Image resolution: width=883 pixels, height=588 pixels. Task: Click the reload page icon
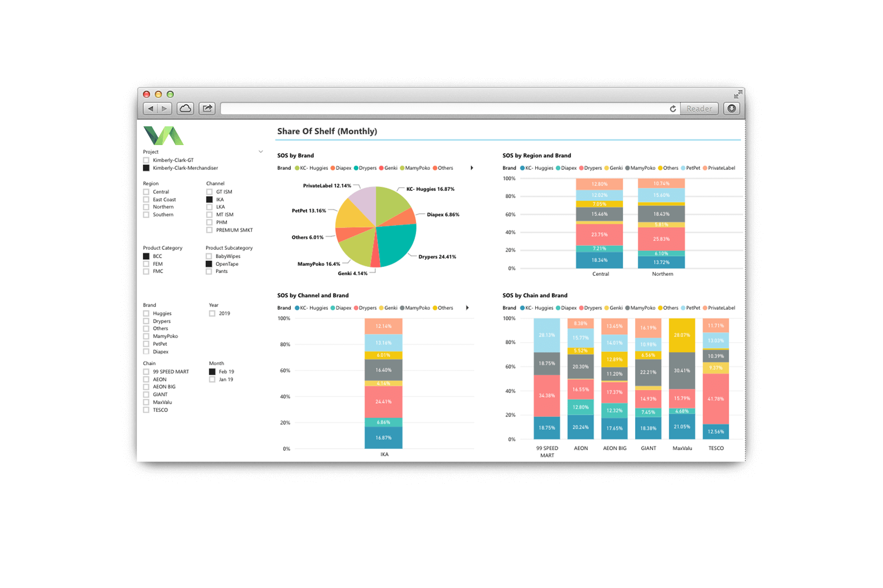(x=673, y=109)
